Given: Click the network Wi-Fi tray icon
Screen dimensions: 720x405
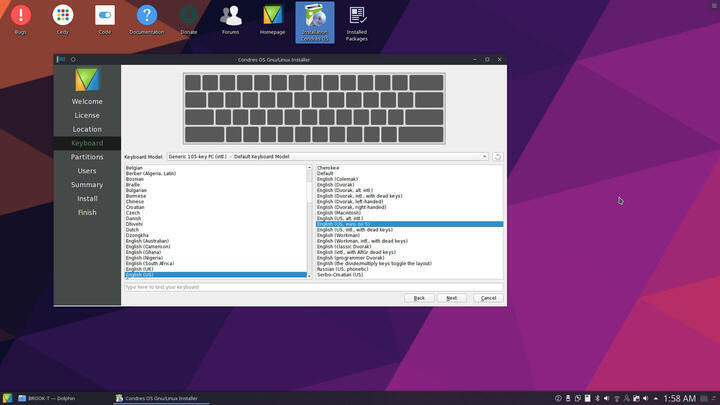Looking at the screenshot, I should click(x=617, y=399).
